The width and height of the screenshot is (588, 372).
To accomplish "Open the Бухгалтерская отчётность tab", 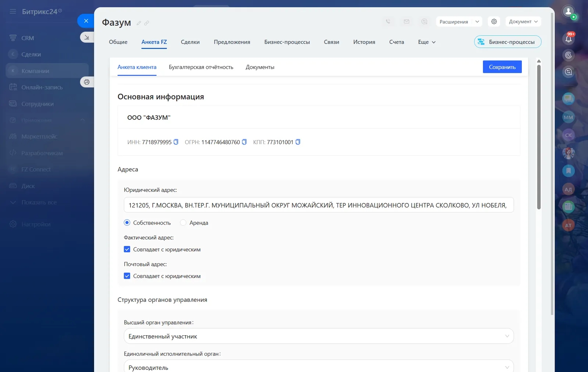I will point(201,67).
